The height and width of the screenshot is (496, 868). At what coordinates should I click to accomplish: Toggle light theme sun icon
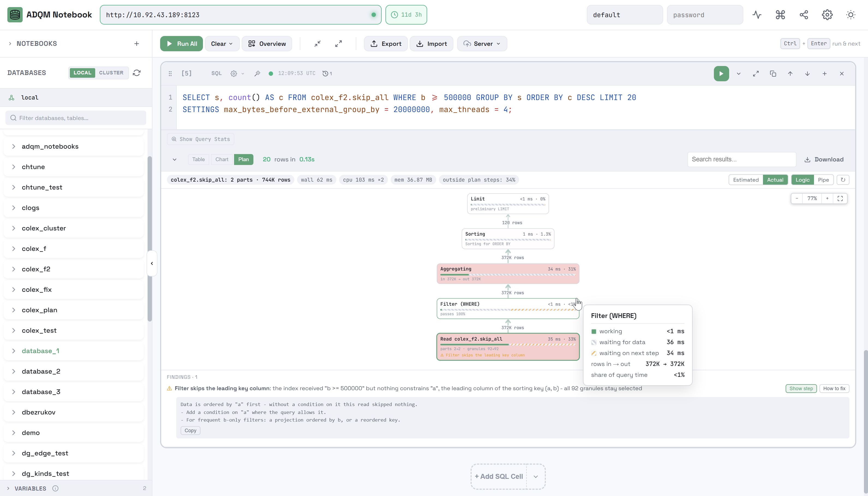pyautogui.click(x=851, y=15)
